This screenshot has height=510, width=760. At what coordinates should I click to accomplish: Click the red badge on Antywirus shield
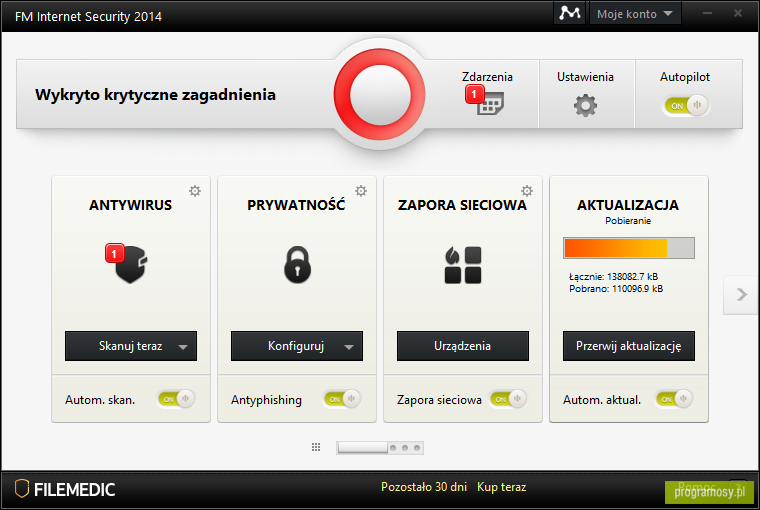[x=114, y=253]
